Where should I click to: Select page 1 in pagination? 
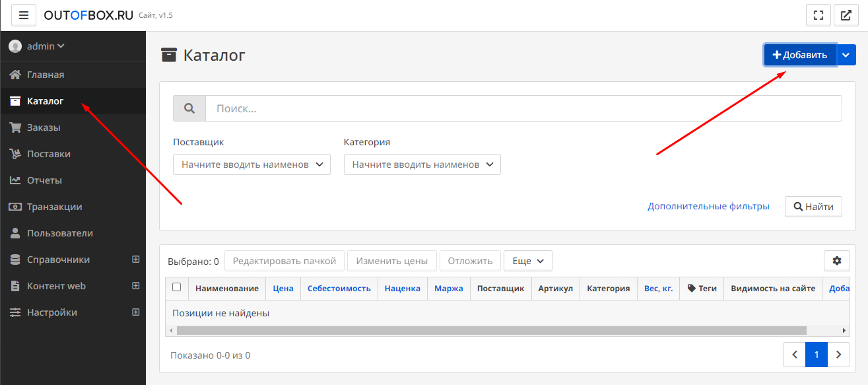click(x=817, y=355)
